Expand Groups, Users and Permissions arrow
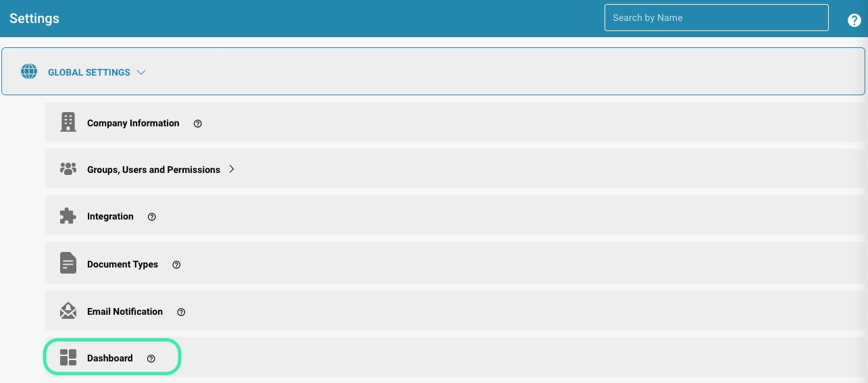 coord(232,169)
